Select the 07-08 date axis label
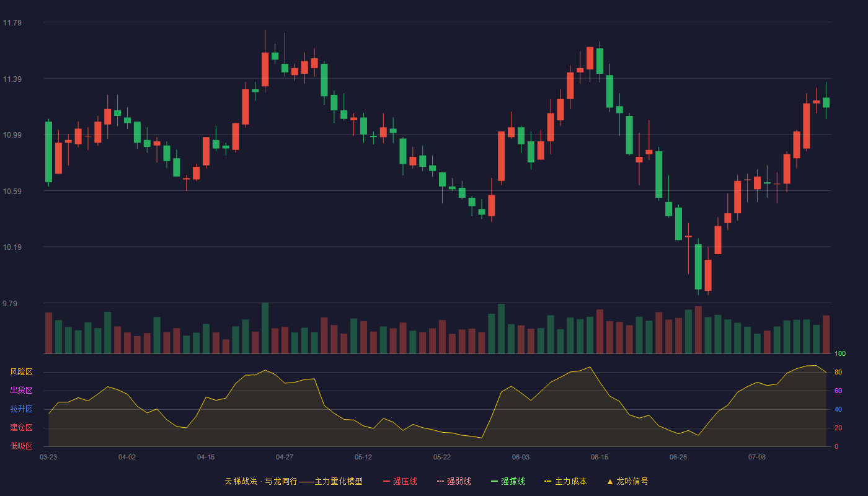 tap(757, 457)
